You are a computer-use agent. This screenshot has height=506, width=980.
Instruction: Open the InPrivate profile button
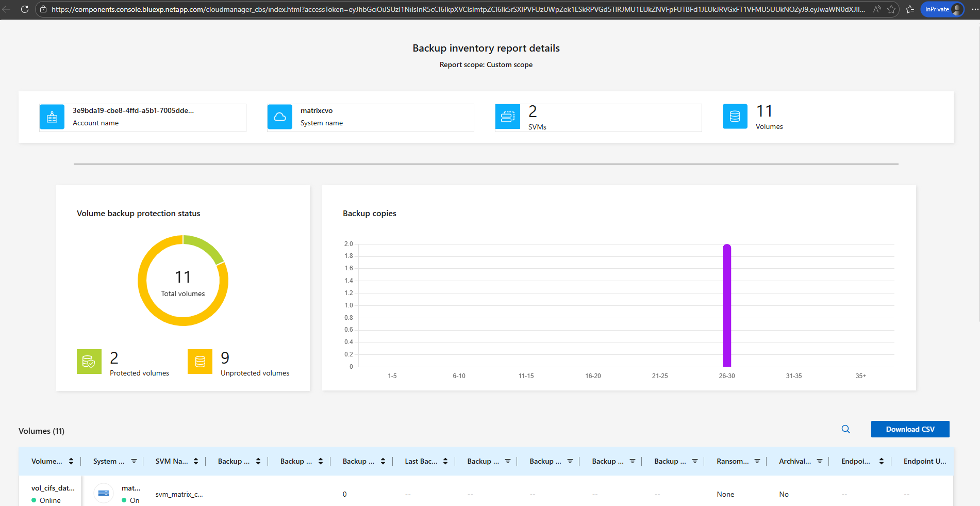(x=942, y=9)
